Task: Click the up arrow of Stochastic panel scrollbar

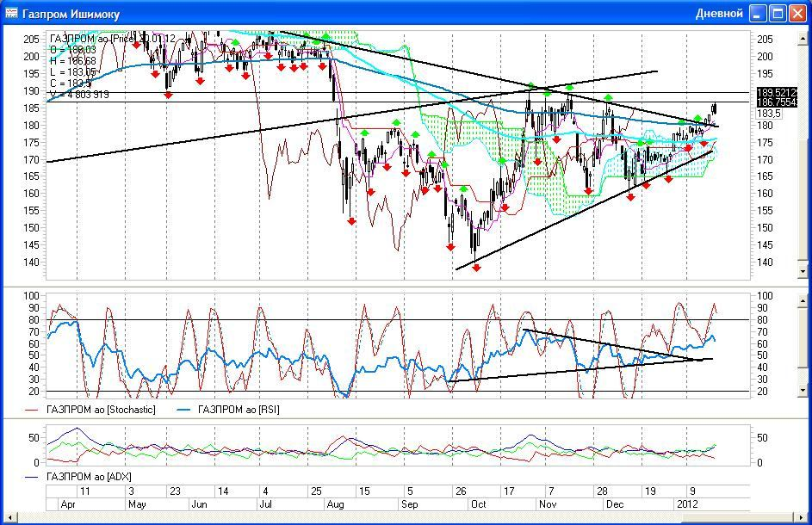Action: [803, 300]
